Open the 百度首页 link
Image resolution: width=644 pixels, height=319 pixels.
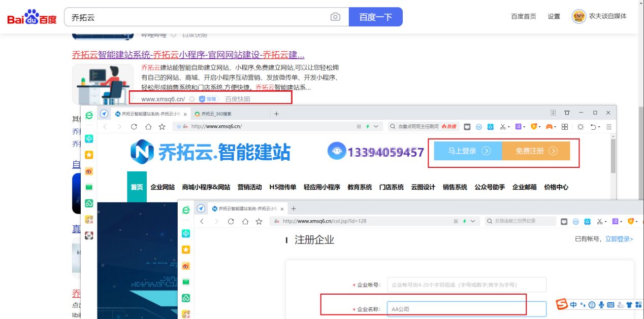(524, 16)
